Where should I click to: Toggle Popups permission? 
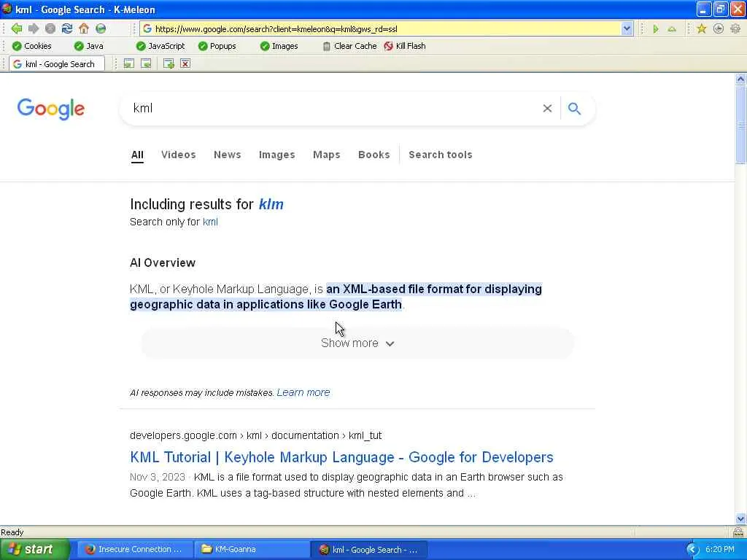coord(217,46)
